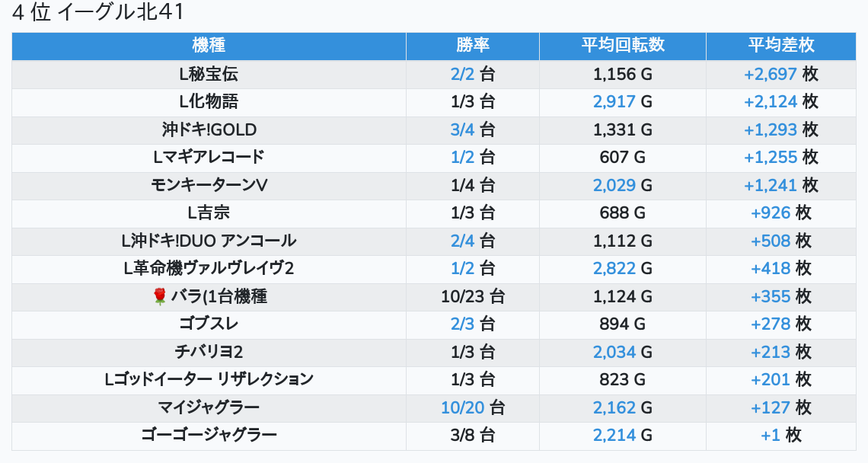Sort by the 勝率 column header

472,46
